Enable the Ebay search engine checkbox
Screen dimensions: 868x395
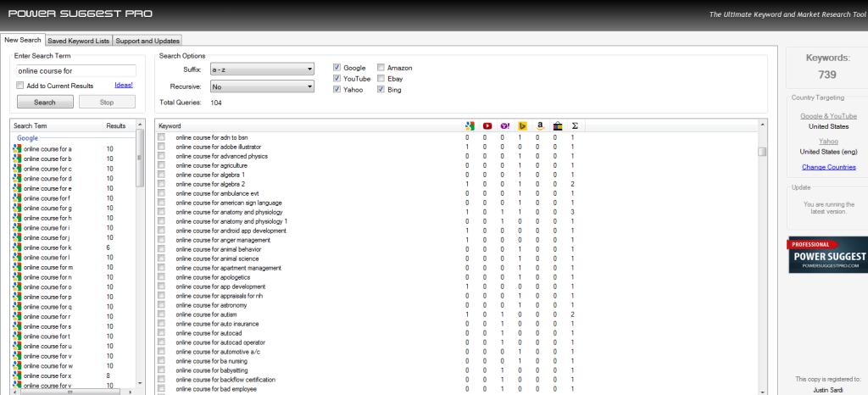coord(381,79)
